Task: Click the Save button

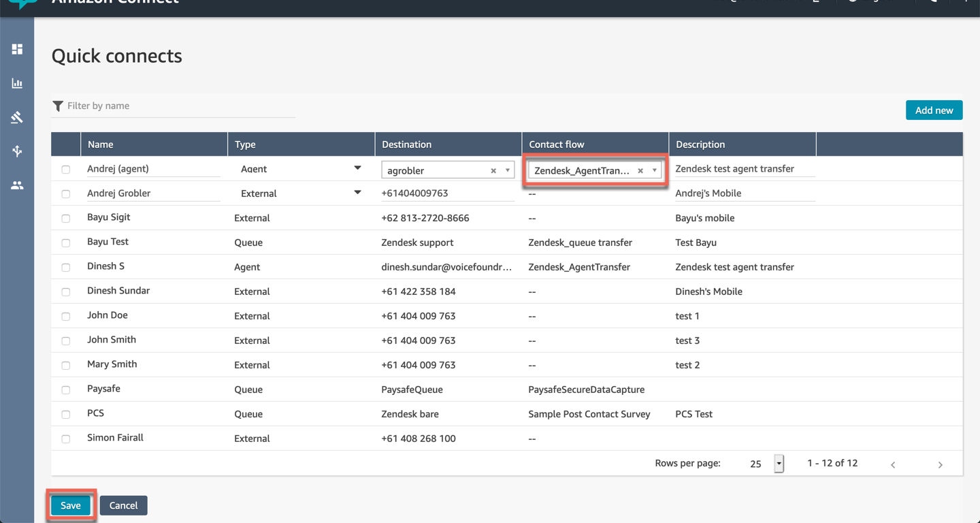Action: click(71, 505)
